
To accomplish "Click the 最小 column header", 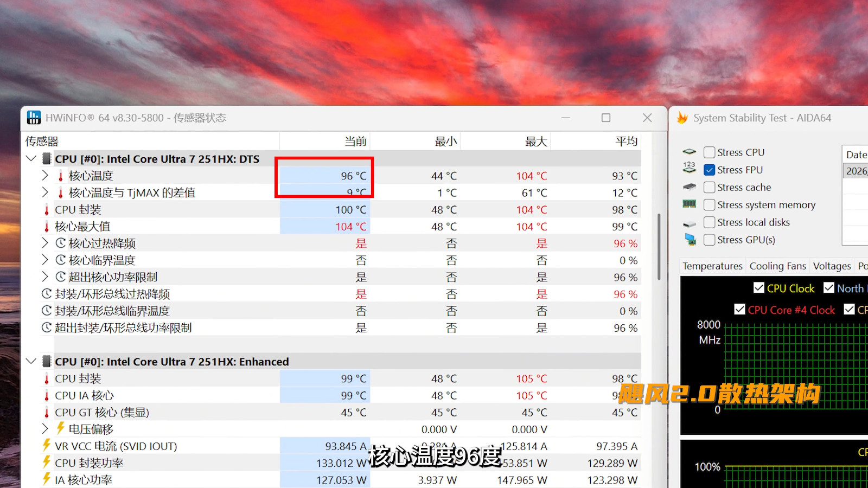I will [x=415, y=142].
